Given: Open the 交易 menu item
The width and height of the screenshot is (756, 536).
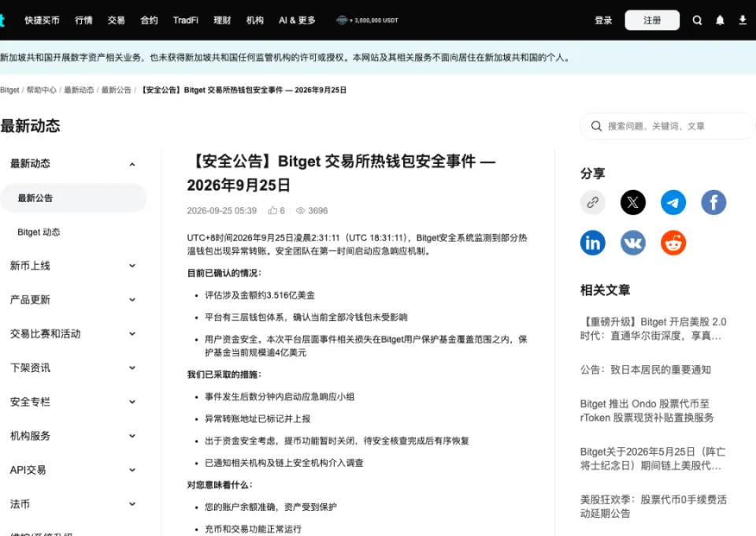Looking at the screenshot, I should coord(117,20).
